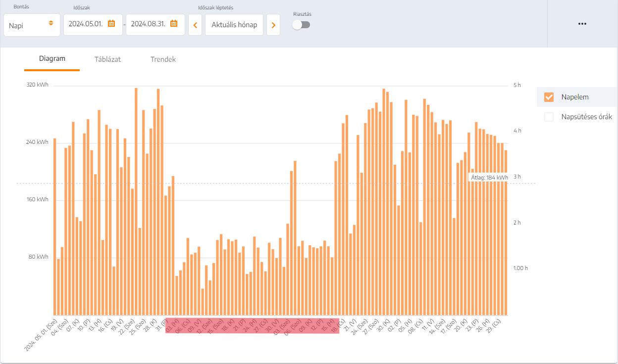Viewport: 618px width, 364px height.
Task: Go to previous period with left arrow
Action: 195,25
